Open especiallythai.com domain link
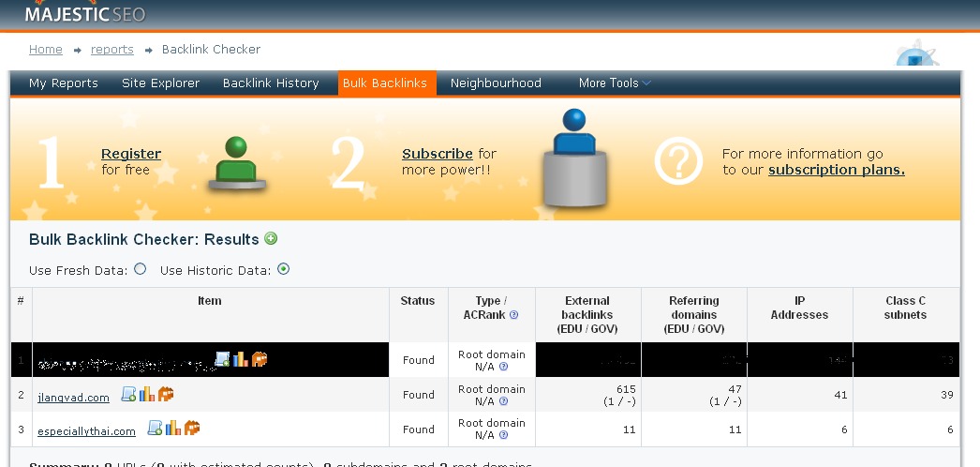 (x=86, y=431)
